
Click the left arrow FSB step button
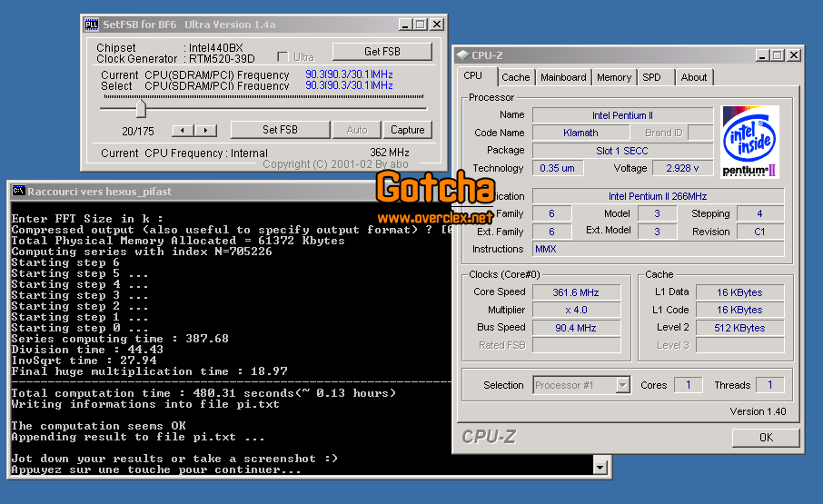coord(183,130)
